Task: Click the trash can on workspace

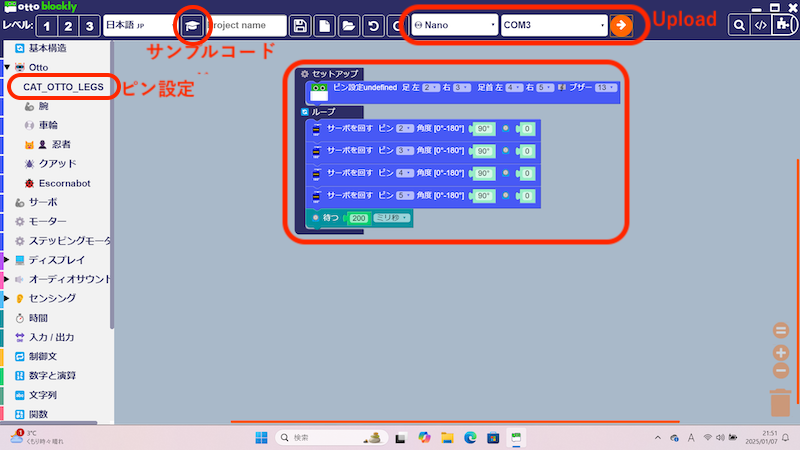Action: 781,402
